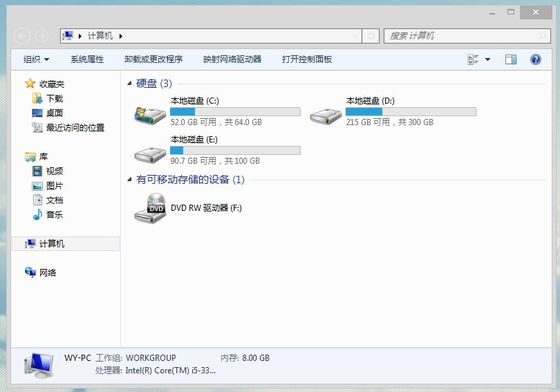Select local disk D drive icon
560x392 pixels.
pos(325,116)
